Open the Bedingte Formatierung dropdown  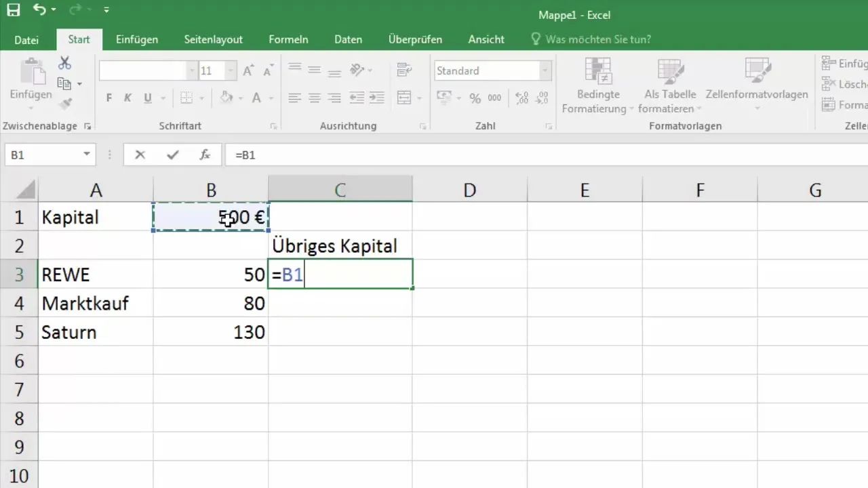click(x=597, y=86)
